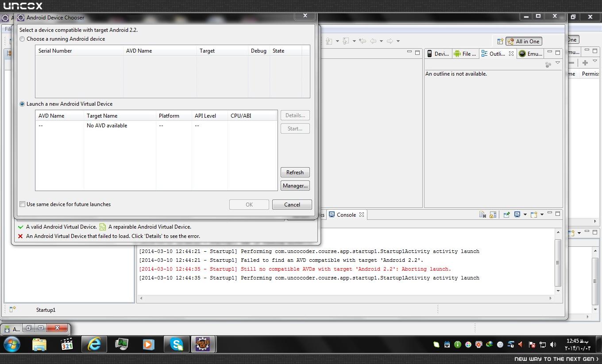Launch Media Player Classic from taskbar
This screenshot has width=602, height=364.
(x=67, y=344)
